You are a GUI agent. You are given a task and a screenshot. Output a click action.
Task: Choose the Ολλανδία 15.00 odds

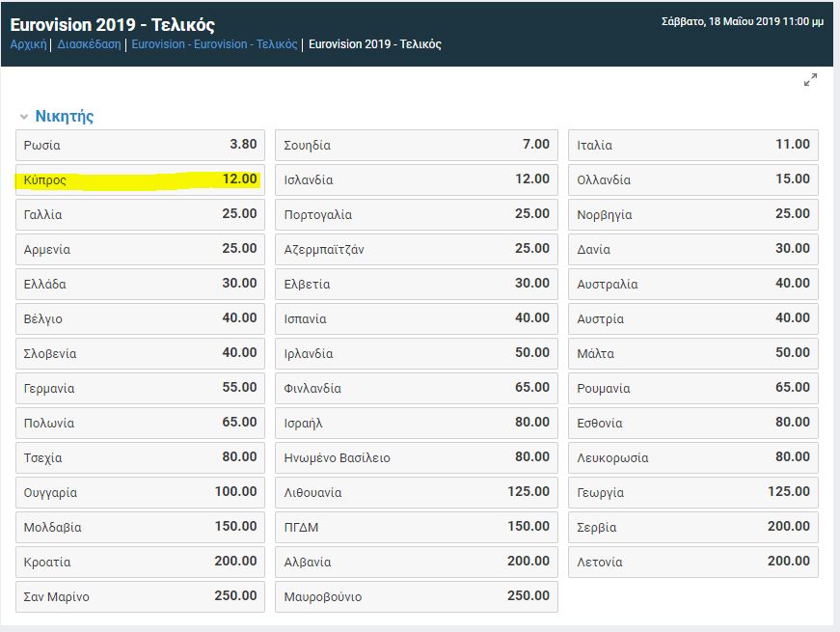point(693,179)
